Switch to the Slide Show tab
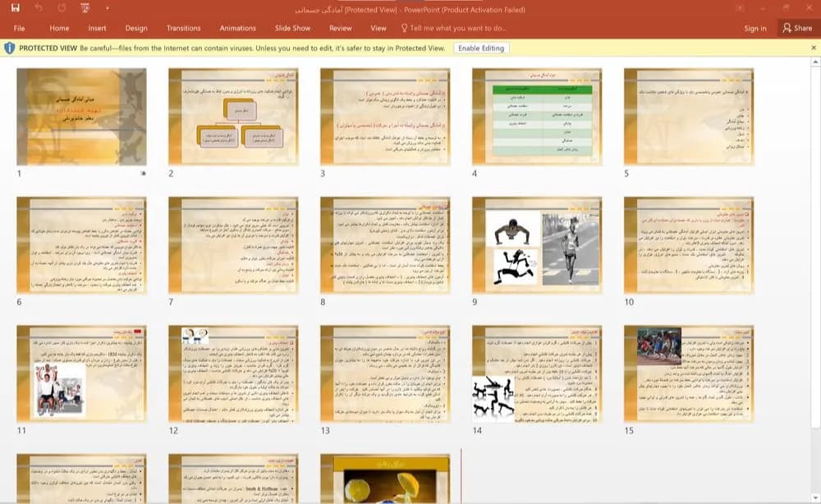Image resolution: width=821 pixels, height=504 pixels. [293, 28]
